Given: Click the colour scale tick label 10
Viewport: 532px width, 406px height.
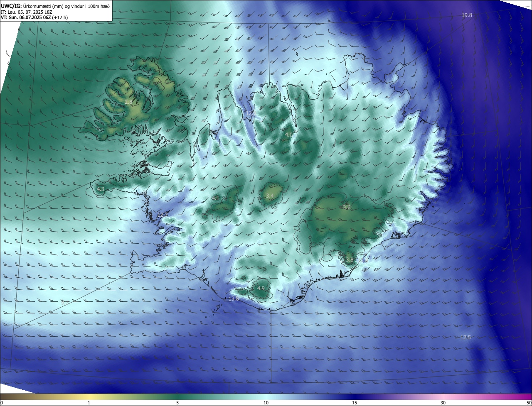Looking at the screenshot, I should click(266, 403).
